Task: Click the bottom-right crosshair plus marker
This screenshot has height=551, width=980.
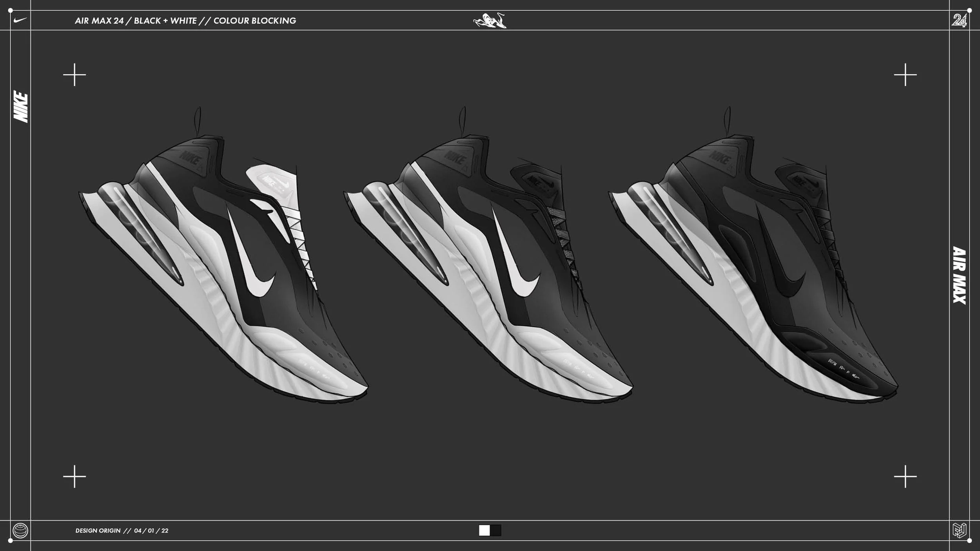Action: [905, 477]
